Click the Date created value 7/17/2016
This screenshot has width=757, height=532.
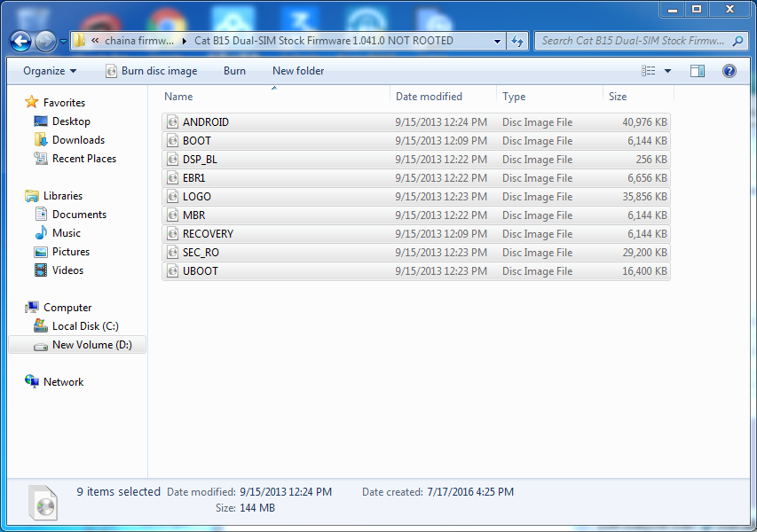click(470, 492)
